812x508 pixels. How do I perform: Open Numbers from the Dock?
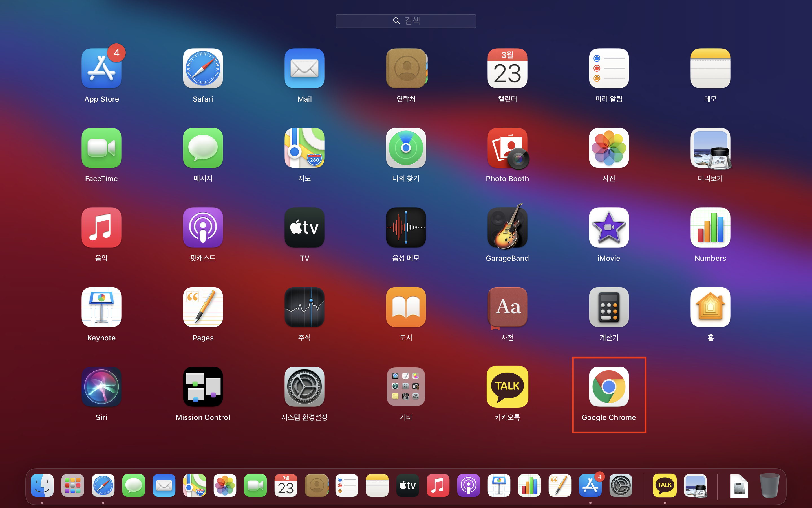tap(529, 485)
